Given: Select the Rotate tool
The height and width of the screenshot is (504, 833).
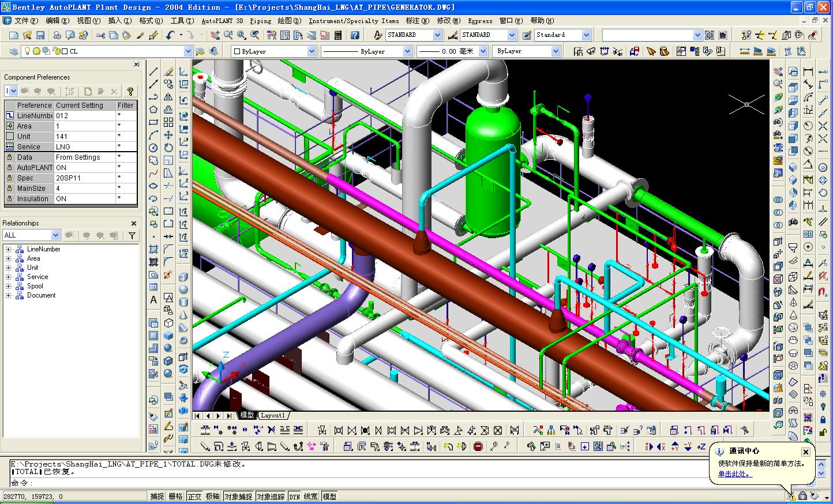Looking at the screenshot, I should coord(168,148).
